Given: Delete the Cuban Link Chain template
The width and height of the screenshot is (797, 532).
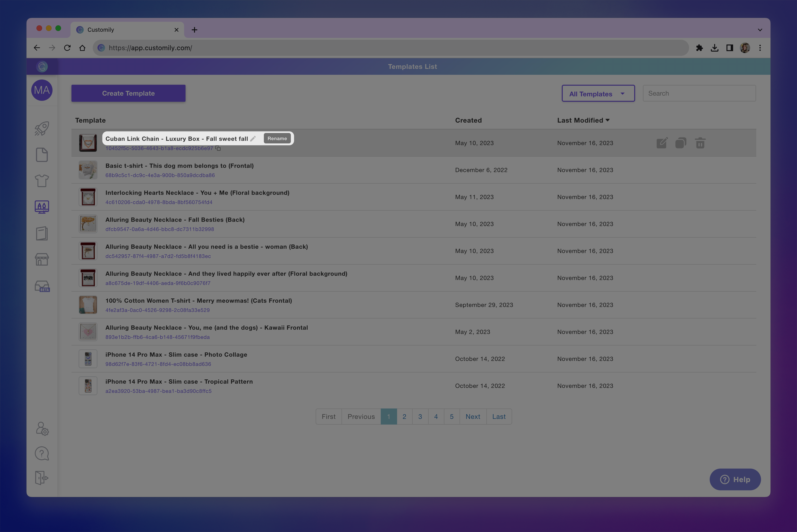Looking at the screenshot, I should click(700, 143).
